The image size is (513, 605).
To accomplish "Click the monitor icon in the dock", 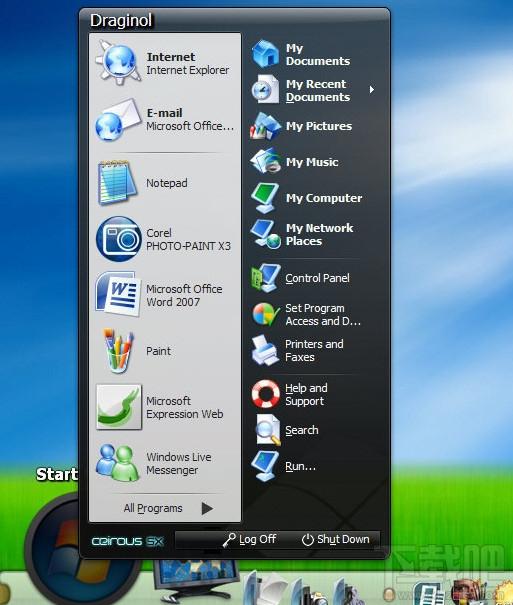I will coord(195,579).
